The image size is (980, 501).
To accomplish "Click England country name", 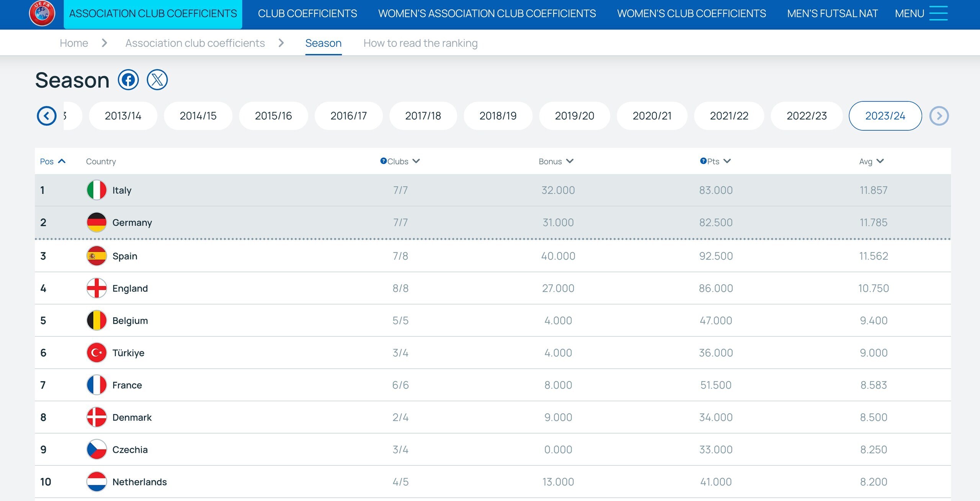I will coord(130,288).
